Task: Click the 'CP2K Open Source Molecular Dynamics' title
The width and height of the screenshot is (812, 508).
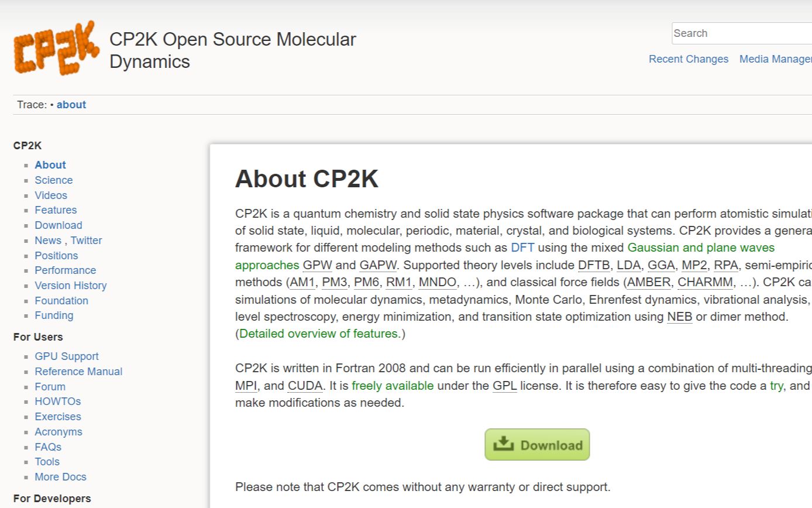Action: 233,50
